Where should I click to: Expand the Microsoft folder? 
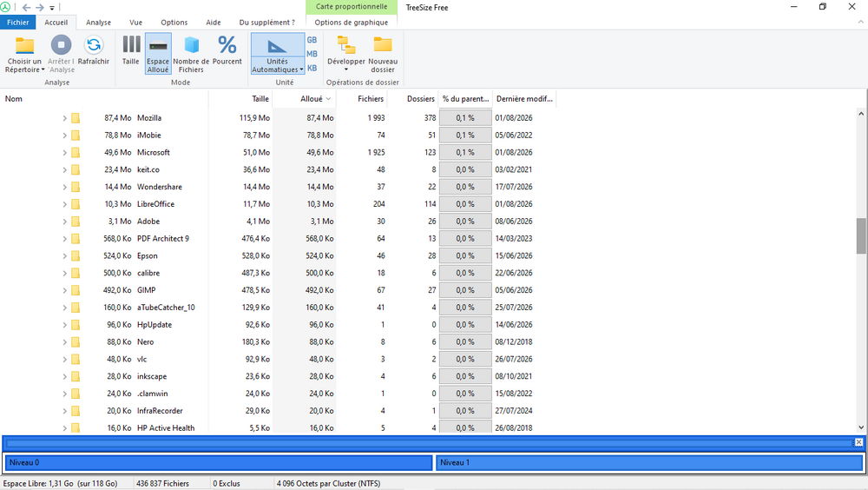click(64, 152)
